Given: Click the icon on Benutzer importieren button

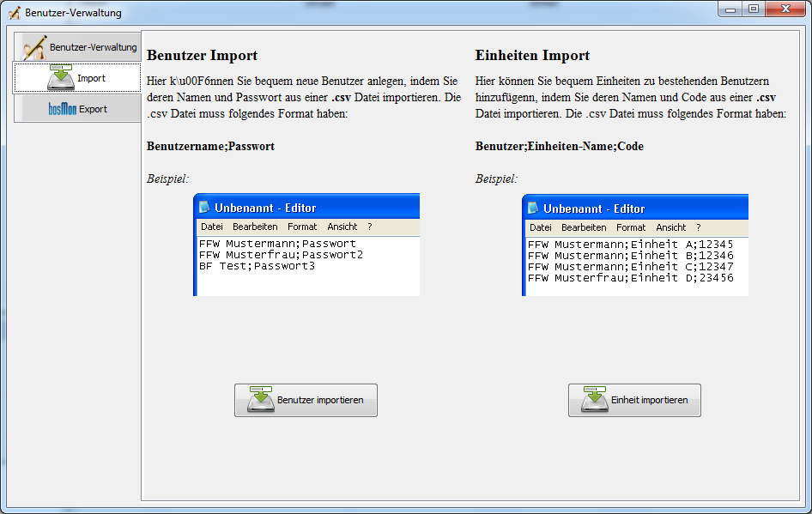Looking at the screenshot, I should pos(261,400).
